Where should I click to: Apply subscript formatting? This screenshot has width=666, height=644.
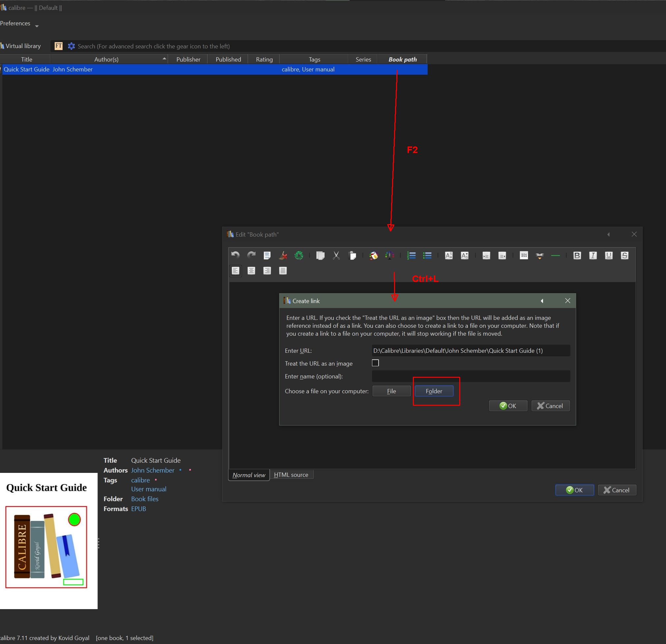coord(465,255)
